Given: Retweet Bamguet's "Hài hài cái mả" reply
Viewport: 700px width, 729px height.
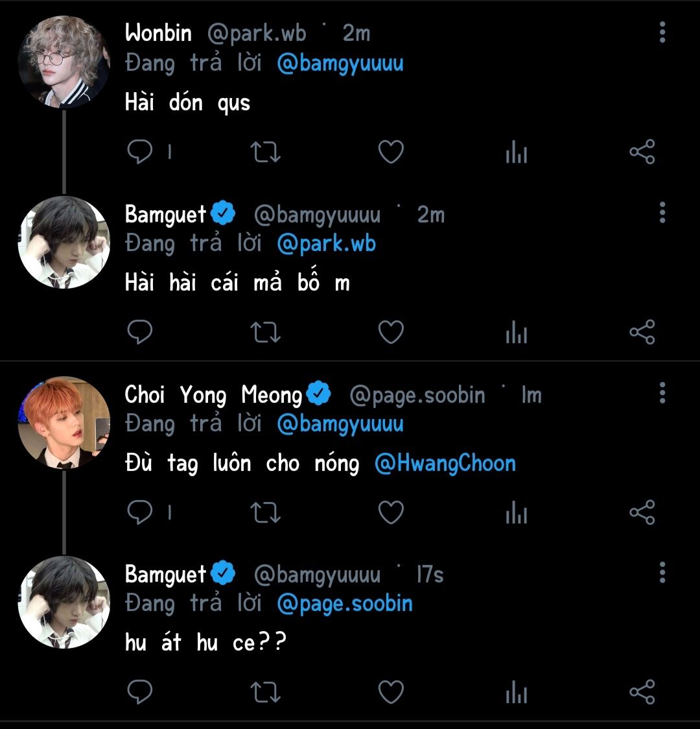Looking at the screenshot, I should tap(265, 333).
